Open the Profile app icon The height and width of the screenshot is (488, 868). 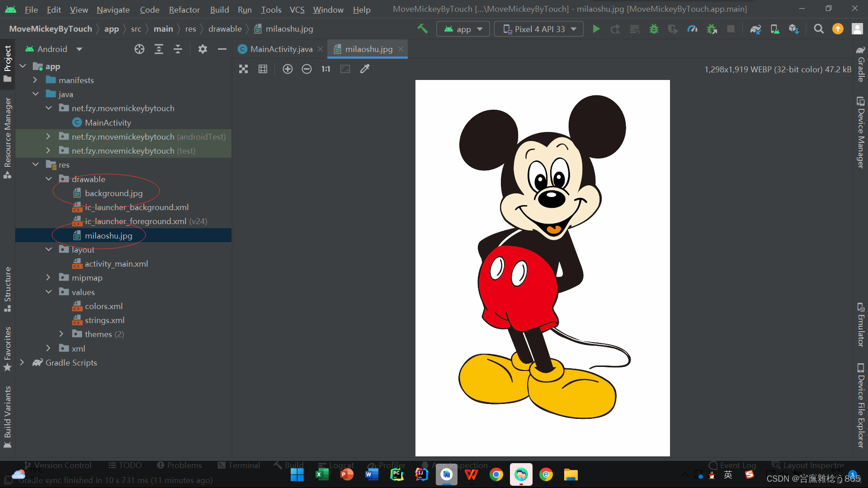pyautogui.click(x=692, y=29)
